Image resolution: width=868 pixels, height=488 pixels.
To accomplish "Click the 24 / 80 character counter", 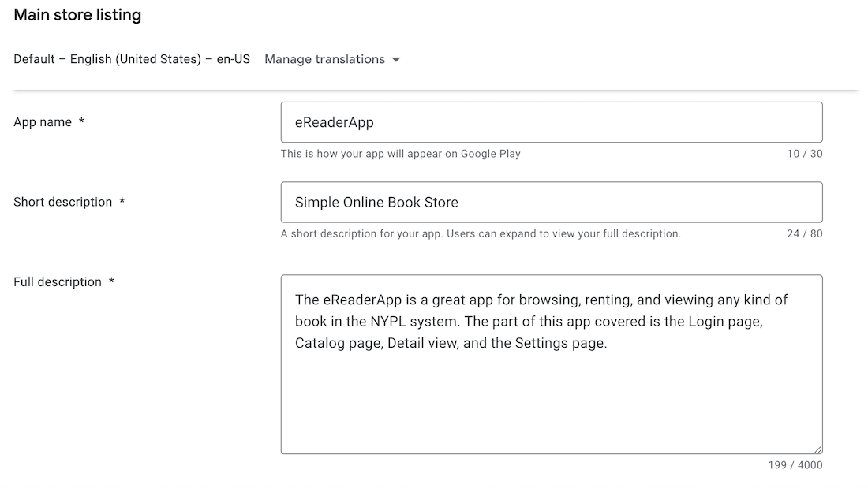I will coord(804,233).
